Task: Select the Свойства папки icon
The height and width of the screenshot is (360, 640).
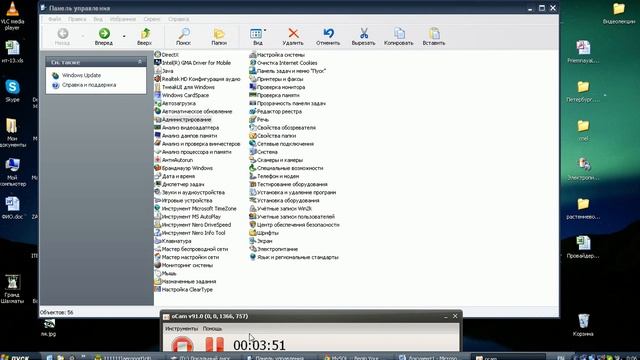Action: click(253, 136)
